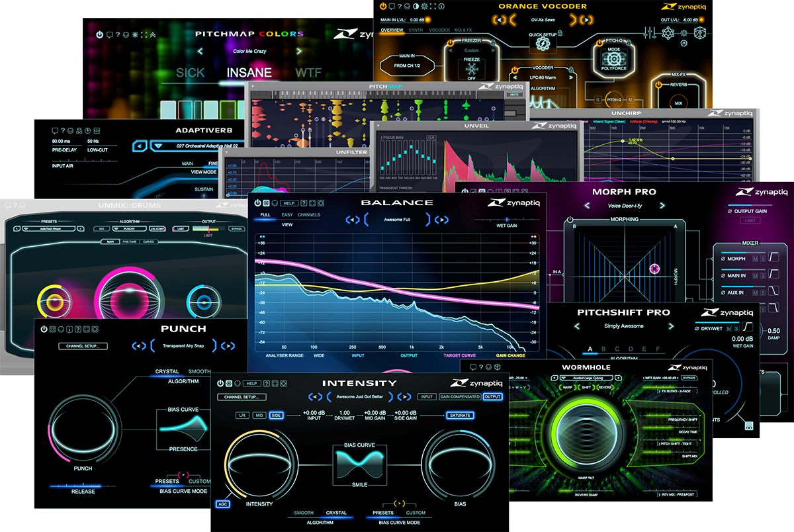Click the Intensity knob

point(259,463)
